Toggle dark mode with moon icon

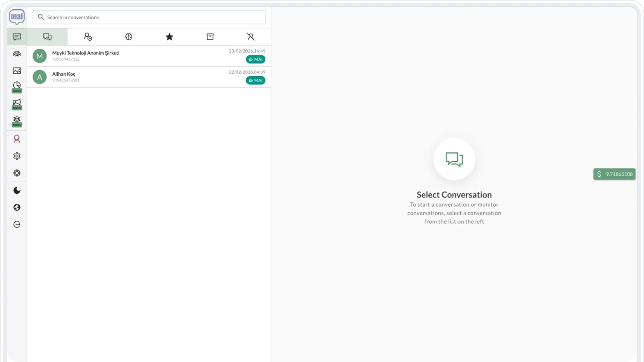[17, 190]
